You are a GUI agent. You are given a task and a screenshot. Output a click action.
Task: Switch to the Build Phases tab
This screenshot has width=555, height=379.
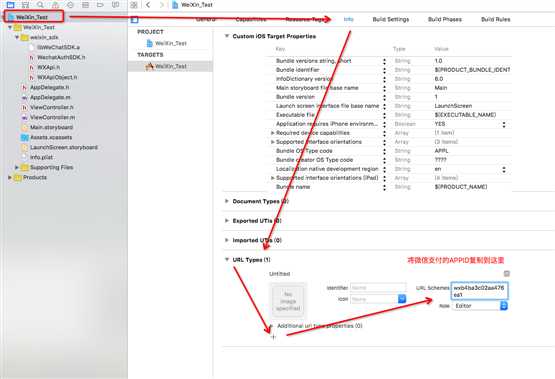(445, 19)
